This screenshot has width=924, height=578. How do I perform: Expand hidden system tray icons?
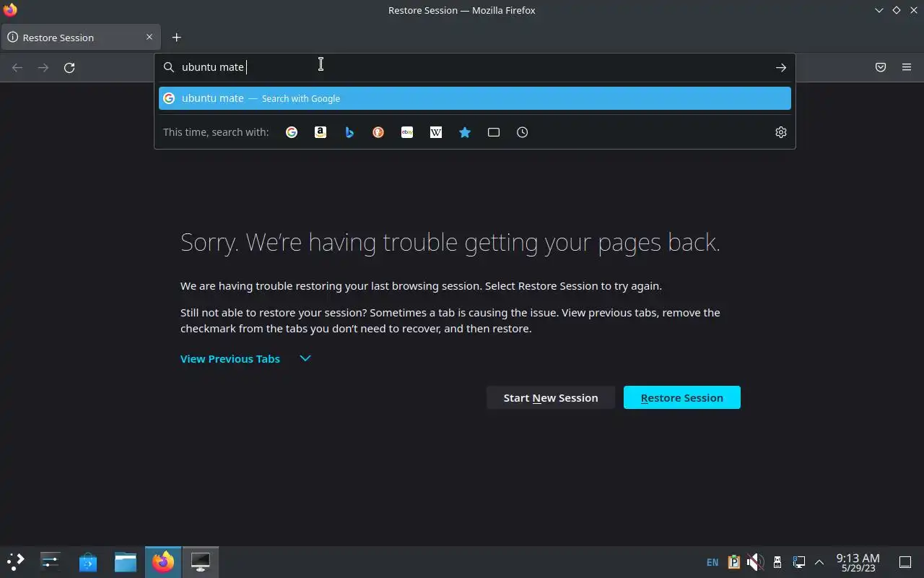point(819,562)
